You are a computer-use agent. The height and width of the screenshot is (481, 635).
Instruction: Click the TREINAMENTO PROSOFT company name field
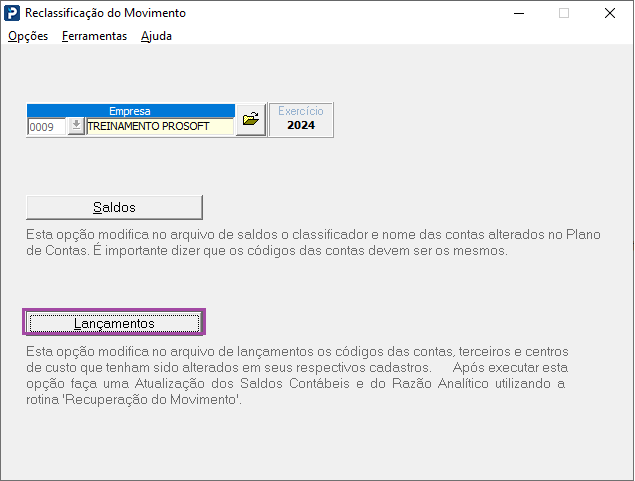coord(160,126)
